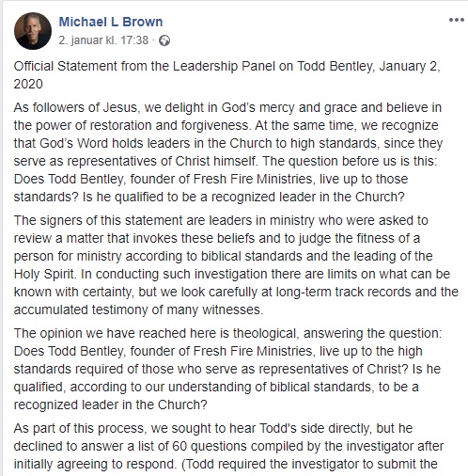Click the paragraph starting 'The opinion we have reached'
The height and width of the screenshot is (476, 468).
(x=227, y=369)
